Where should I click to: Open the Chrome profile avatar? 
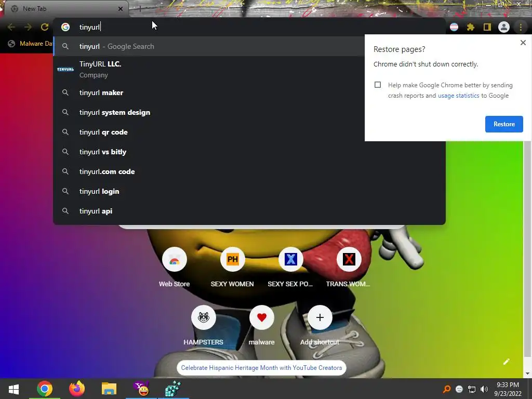click(x=504, y=27)
